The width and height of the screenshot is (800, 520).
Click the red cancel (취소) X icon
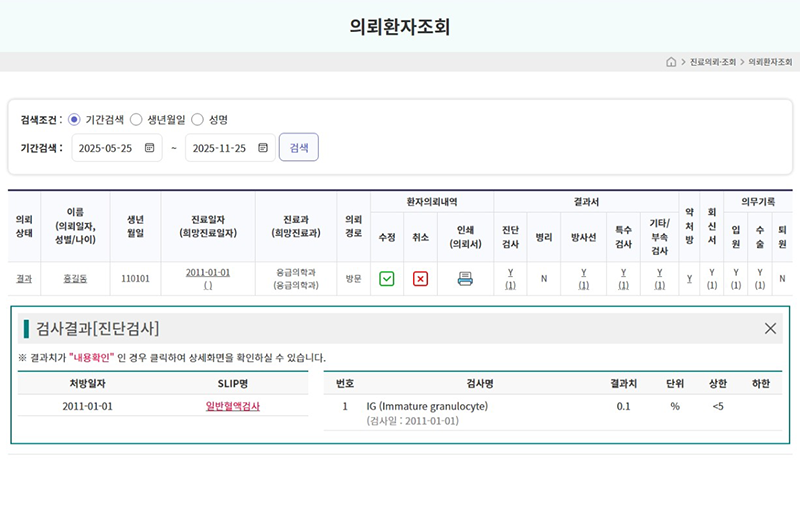coord(420,279)
